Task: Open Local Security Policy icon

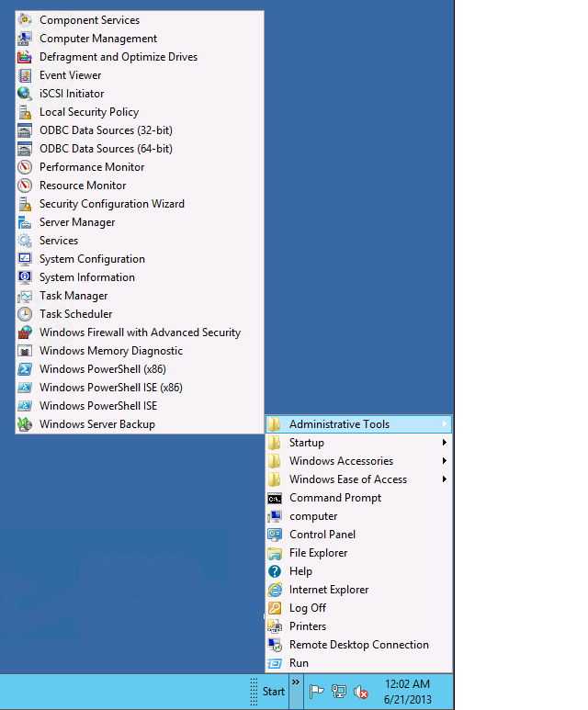Action: [x=25, y=112]
